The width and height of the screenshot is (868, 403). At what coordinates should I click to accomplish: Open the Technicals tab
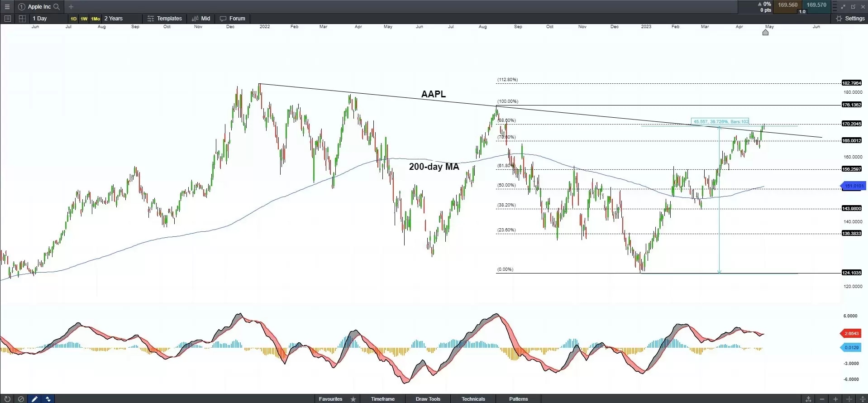pos(473,399)
